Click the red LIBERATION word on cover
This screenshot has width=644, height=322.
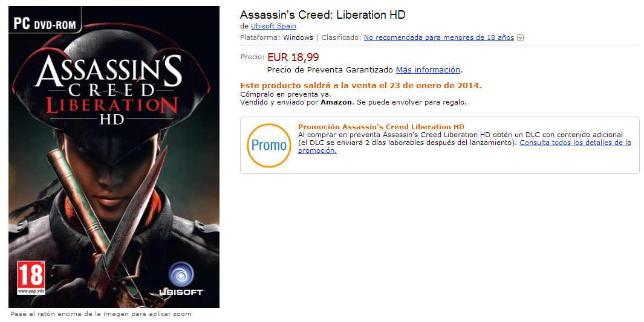click(111, 105)
